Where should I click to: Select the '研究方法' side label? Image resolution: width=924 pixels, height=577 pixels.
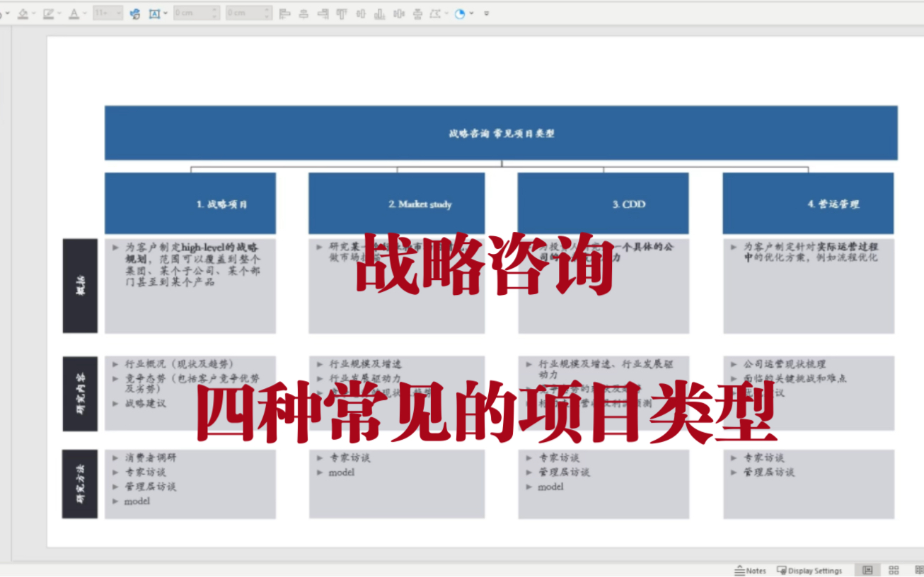coord(80,484)
